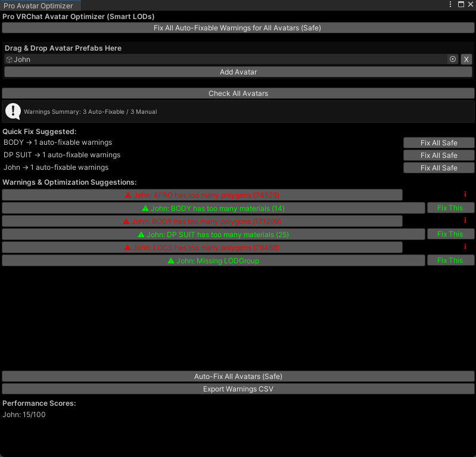The image size is (476, 457).
Task: Click the info icon for AFRO polygons
Action: pos(465,194)
